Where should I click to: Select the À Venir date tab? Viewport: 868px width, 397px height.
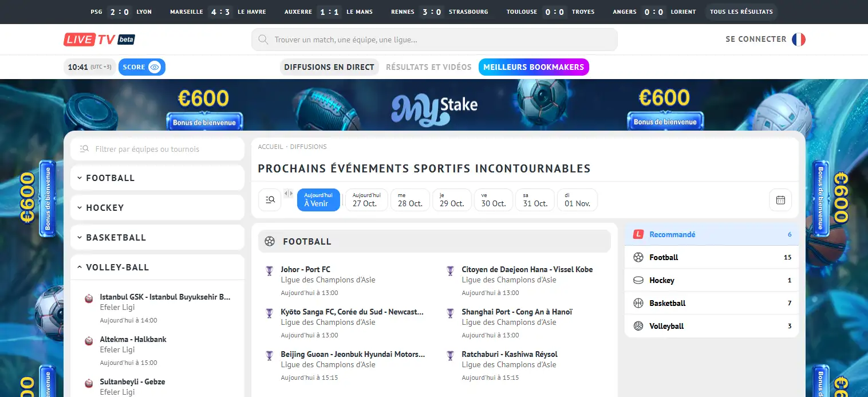(318, 200)
